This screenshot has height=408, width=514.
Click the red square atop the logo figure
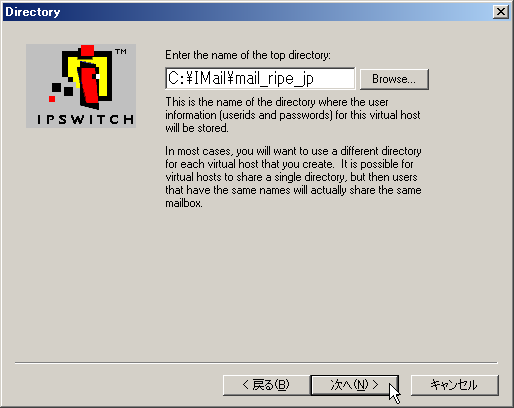coord(87,50)
